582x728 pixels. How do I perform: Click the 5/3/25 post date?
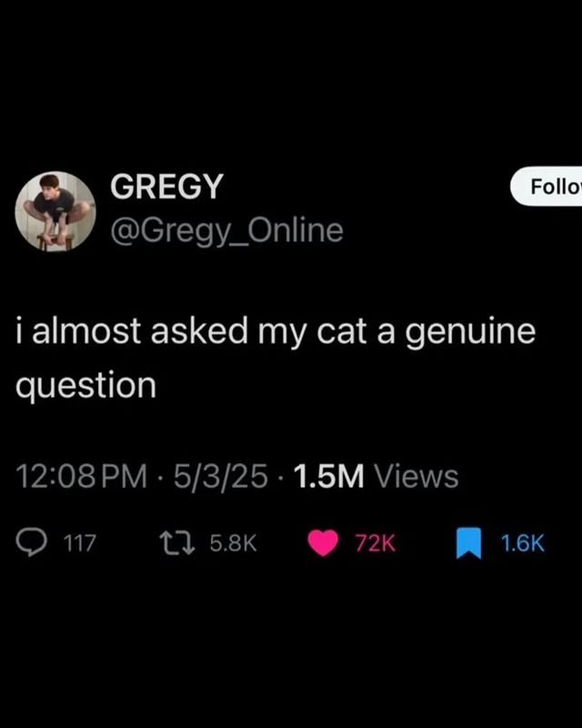[x=221, y=476]
